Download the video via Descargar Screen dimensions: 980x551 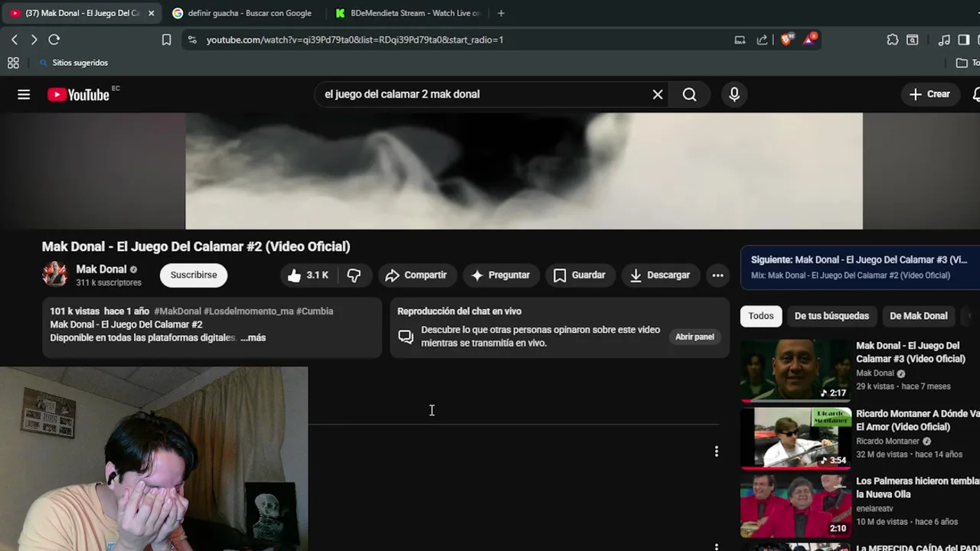click(x=660, y=275)
